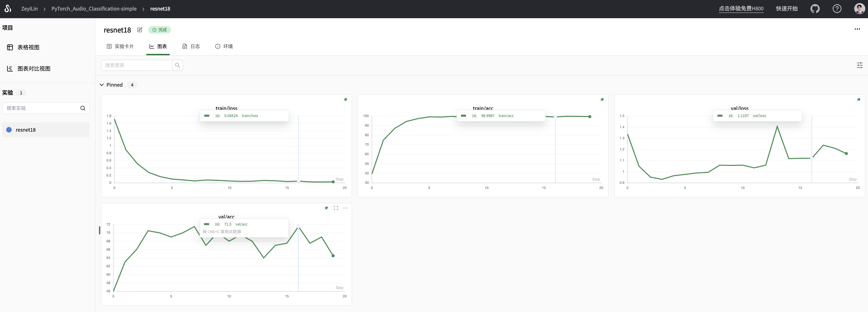Open the GitHub repository icon
The width and height of the screenshot is (868, 312).
[815, 9]
